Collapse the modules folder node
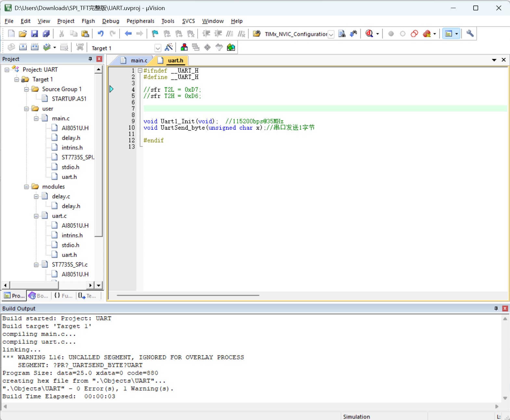The image size is (510, 420). 26,186
